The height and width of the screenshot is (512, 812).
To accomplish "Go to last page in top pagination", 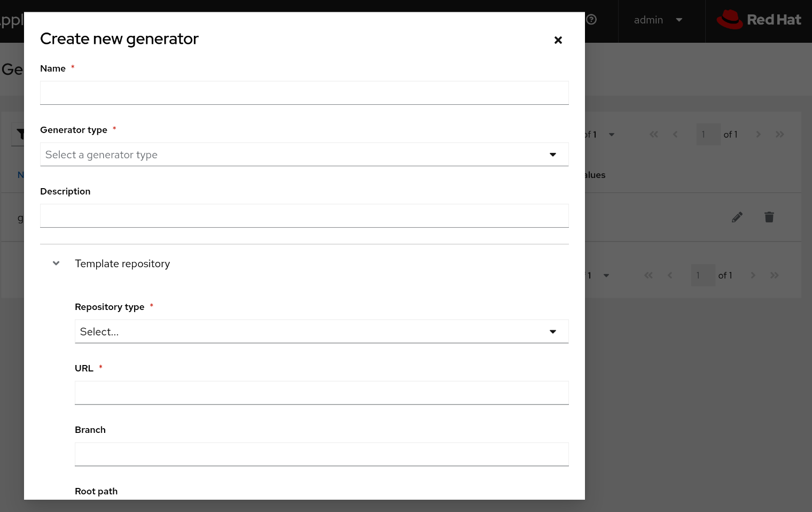I will point(780,135).
